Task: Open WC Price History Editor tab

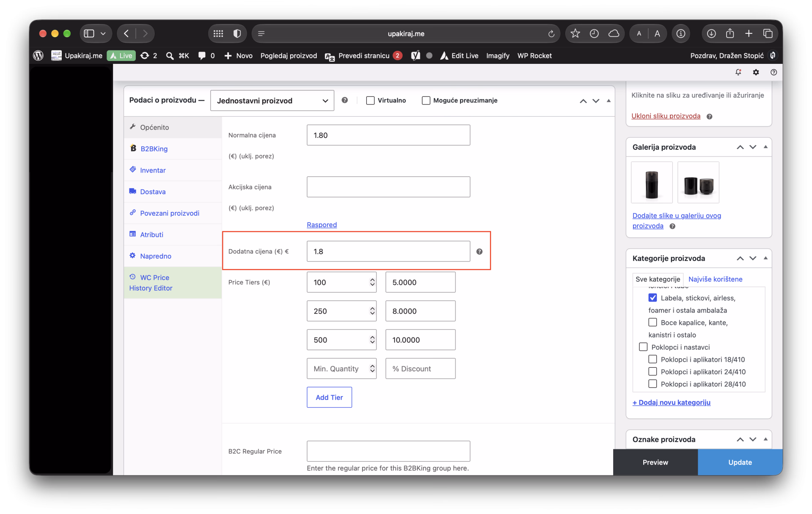Action: [x=173, y=283]
